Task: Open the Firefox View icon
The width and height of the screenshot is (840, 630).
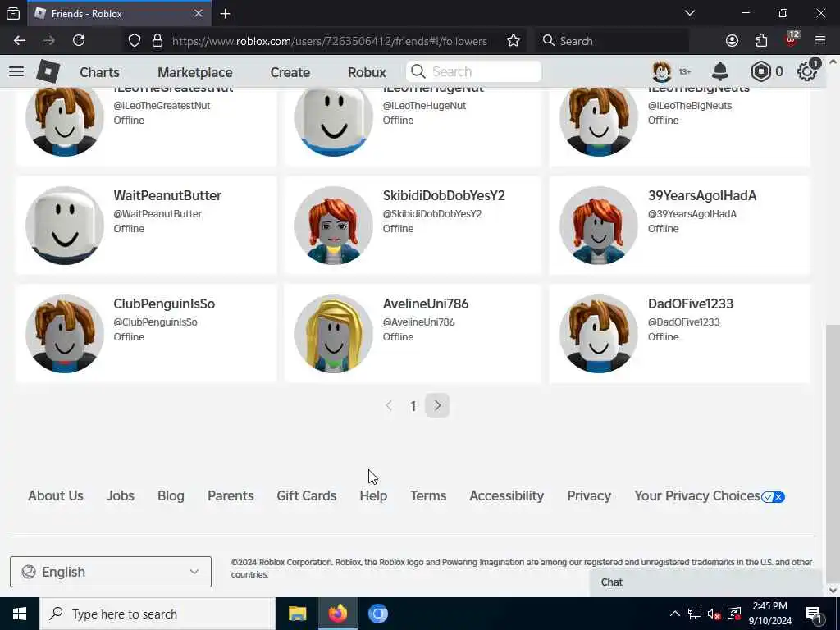Action: click(13, 14)
